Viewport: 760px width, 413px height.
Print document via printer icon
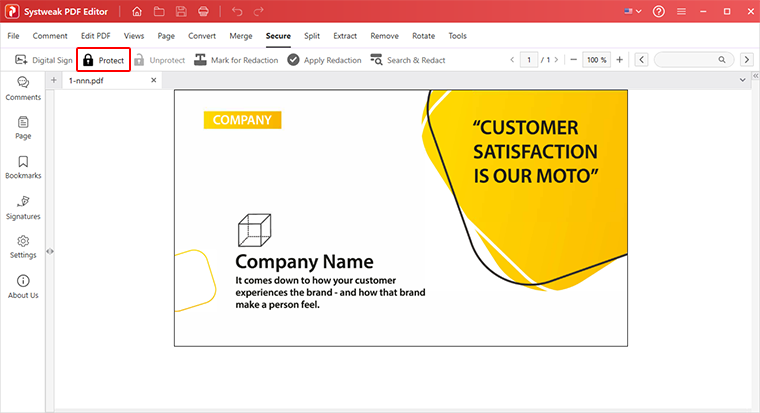point(203,11)
